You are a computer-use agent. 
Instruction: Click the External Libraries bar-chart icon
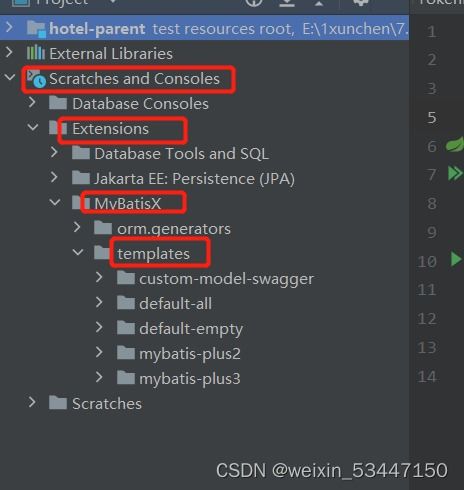(36, 53)
